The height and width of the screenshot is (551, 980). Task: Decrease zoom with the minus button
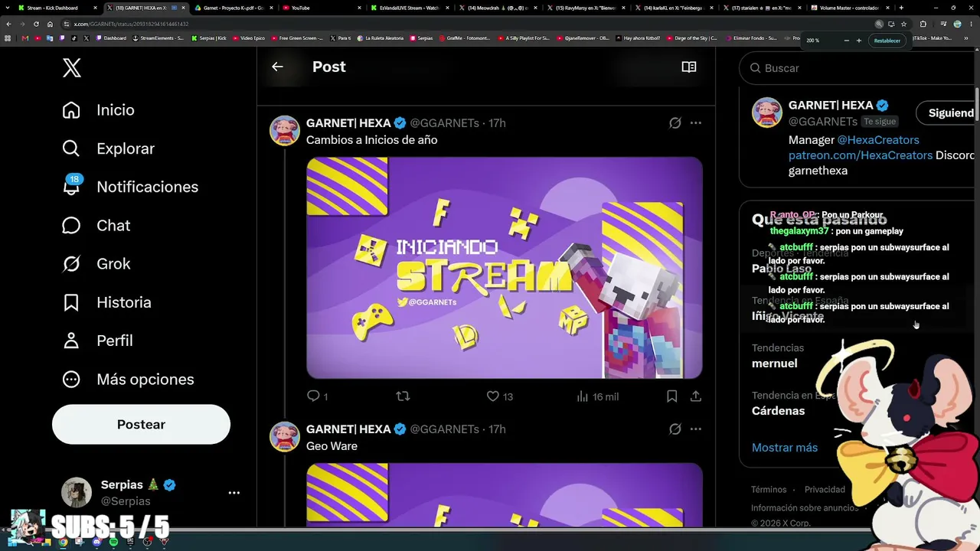(846, 41)
